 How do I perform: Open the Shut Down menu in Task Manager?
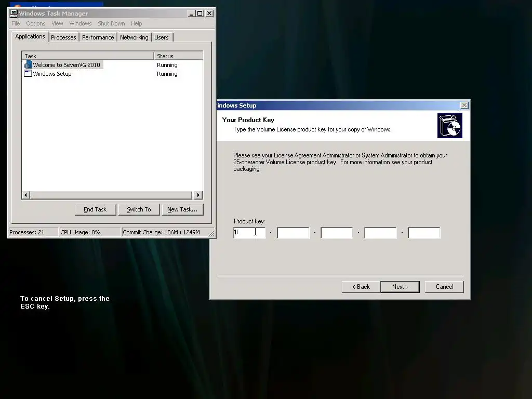click(x=111, y=23)
